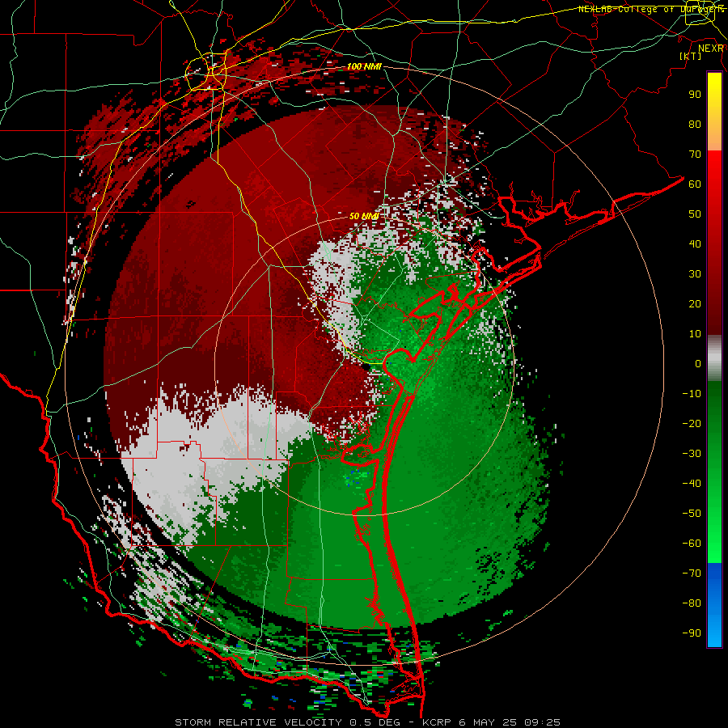This screenshot has width=728, height=728.
Task: Select the positive 70 value on velocity scale
Action: click(695, 154)
